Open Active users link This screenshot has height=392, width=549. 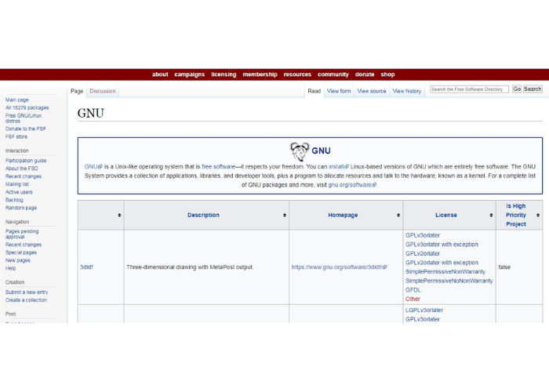[x=19, y=192]
